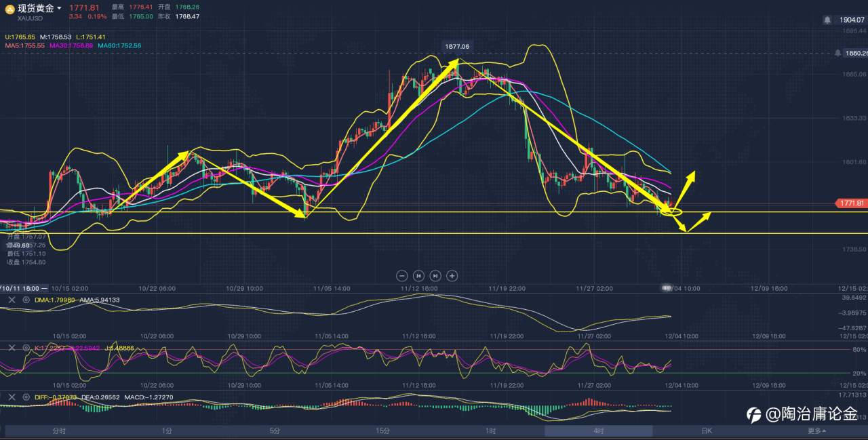Switch to the 15分 timeframe tab

pos(382,431)
